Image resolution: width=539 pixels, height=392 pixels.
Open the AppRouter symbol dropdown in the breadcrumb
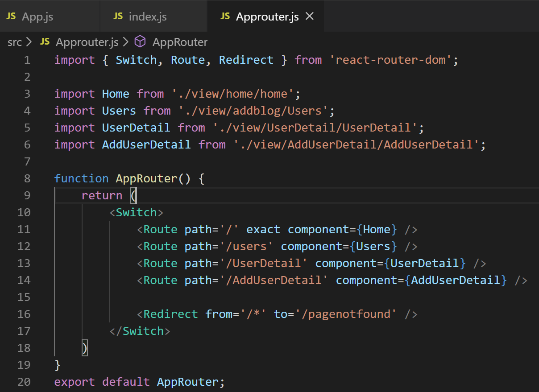[179, 41]
